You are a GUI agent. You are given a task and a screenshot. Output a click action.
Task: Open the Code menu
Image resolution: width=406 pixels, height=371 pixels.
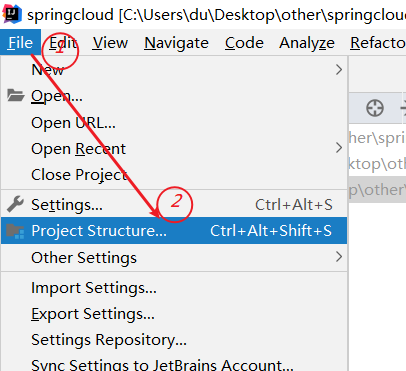pos(244,43)
